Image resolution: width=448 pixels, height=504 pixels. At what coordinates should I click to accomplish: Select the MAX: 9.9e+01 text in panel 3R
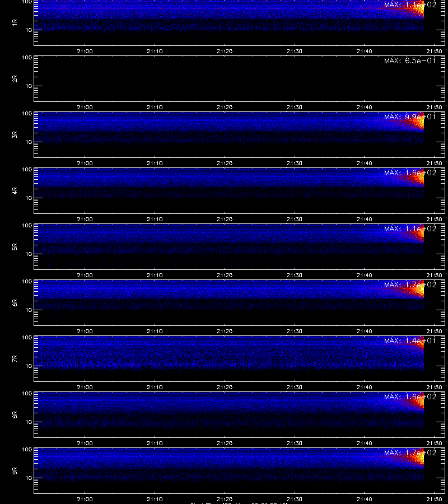(410, 116)
